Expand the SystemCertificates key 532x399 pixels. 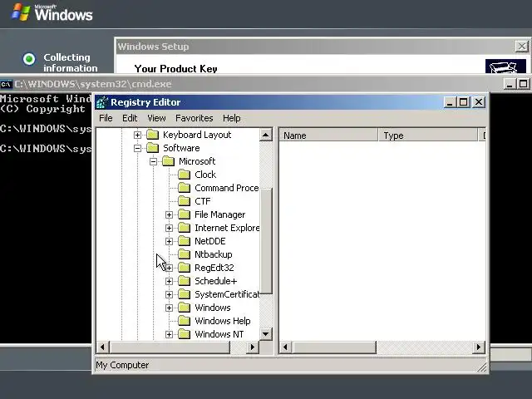tap(169, 294)
